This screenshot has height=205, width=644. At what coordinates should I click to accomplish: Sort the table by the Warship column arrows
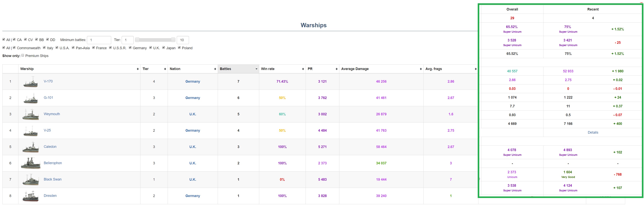point(138,69)
